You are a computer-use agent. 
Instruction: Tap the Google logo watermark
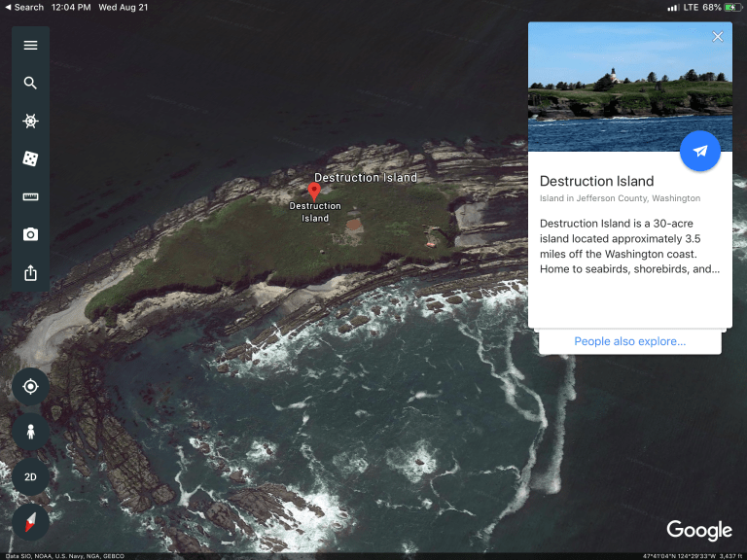coord(698,531)
